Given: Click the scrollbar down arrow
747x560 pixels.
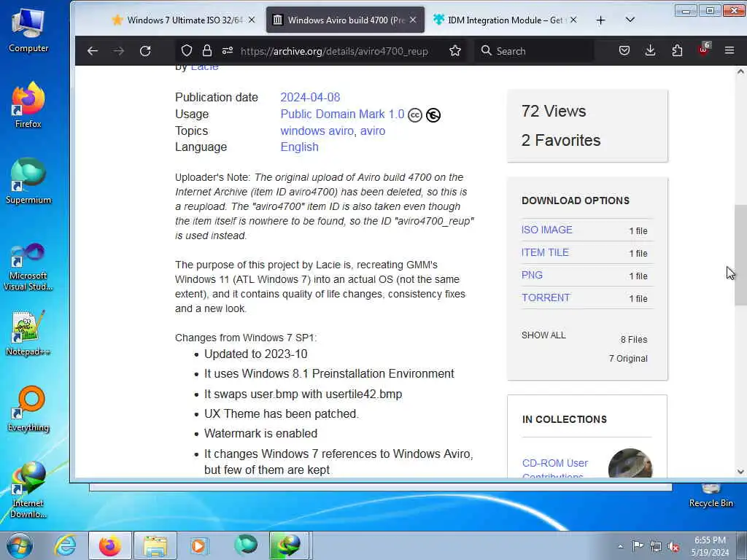Looking at the screenshot, I should point(740,472).
